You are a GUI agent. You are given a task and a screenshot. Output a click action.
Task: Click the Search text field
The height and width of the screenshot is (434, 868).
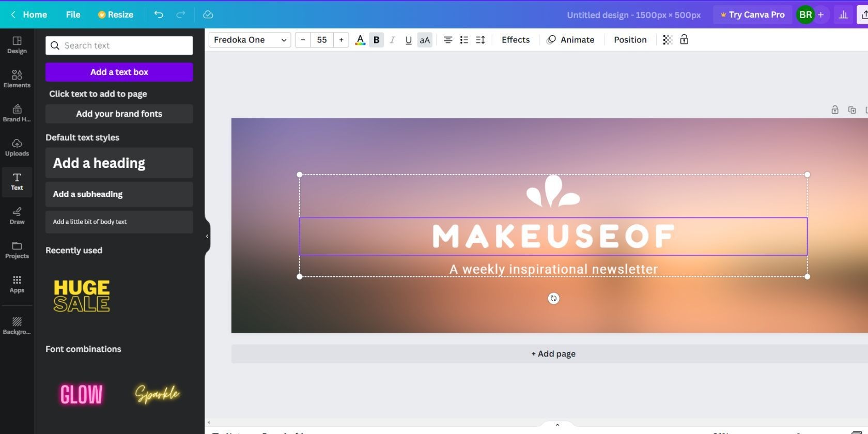pos(119,45)
